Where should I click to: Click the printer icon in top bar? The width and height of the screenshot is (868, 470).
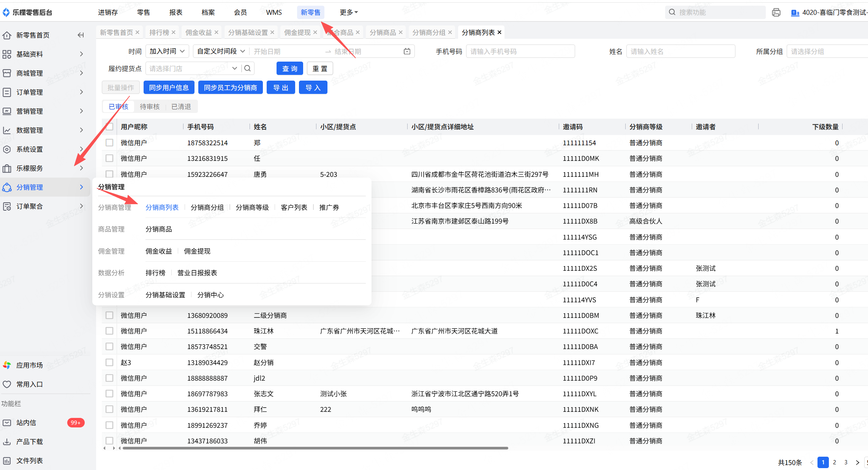(x=776, y=13)
